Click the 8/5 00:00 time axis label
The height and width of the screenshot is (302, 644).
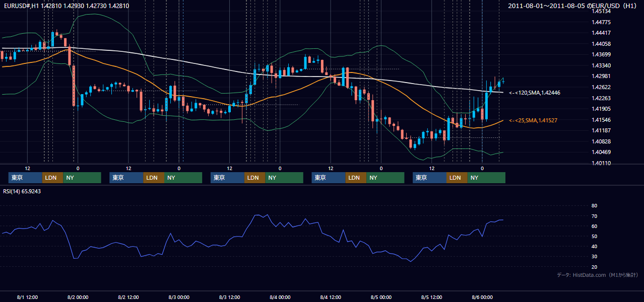381,297
